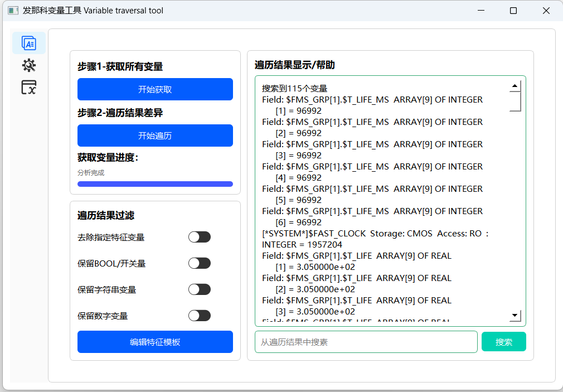Switch on the 保留数字变量 filter

(x=199, y=316)
